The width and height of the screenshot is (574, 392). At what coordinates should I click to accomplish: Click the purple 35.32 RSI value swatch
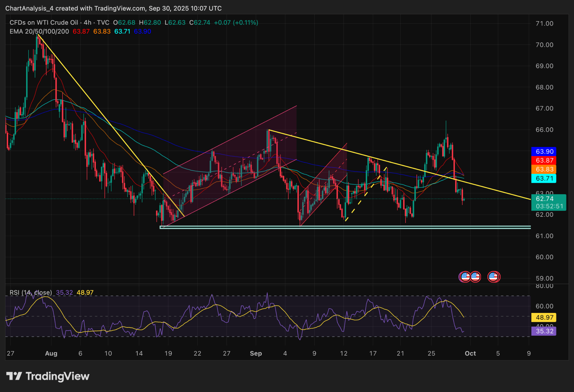544,331
